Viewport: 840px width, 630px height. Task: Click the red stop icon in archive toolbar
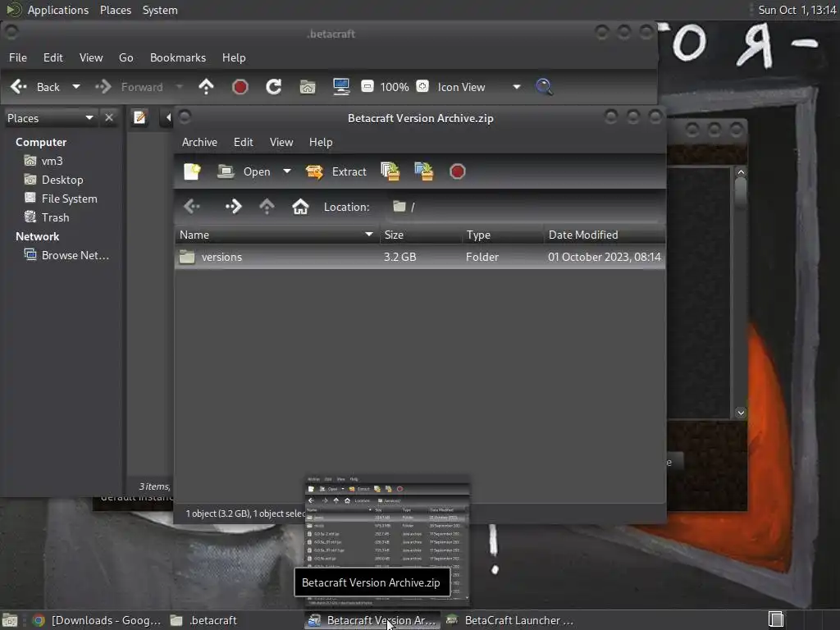pyautogui.click(x=458, y=171)
